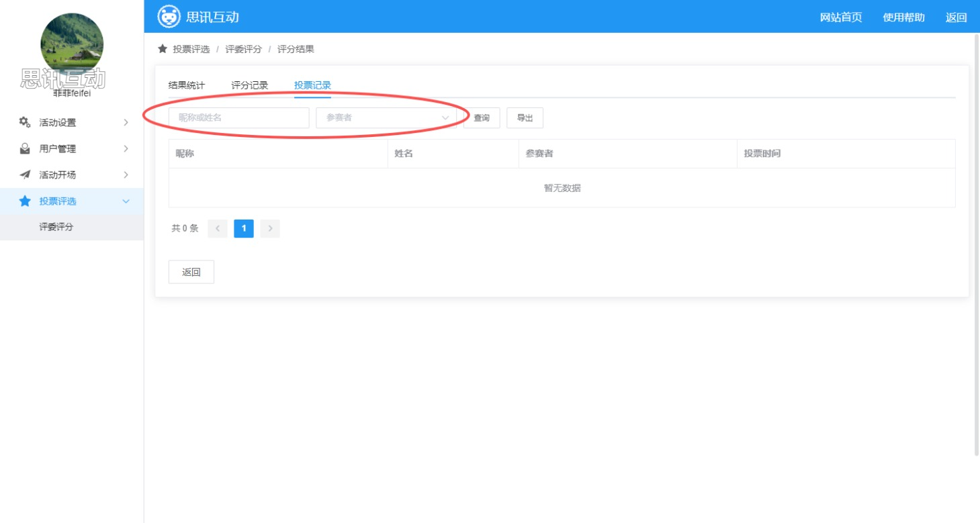Switch to the 评分记录 tab
This screenshot has width=980, height=523.
coord(249,85)
